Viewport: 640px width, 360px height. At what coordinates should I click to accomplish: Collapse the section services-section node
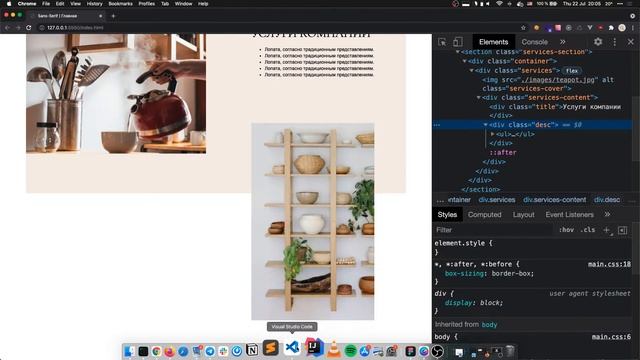(x=458, y=52)
